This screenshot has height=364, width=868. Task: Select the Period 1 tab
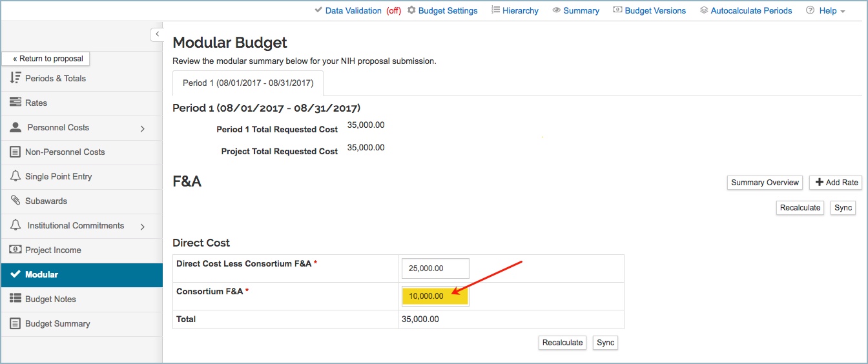248,83
